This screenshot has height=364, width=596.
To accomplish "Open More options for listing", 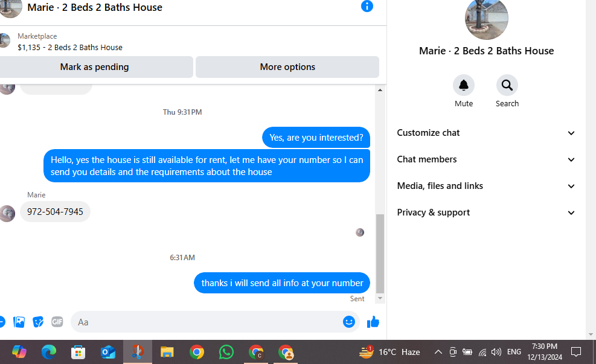I will [x=287, y=67].
